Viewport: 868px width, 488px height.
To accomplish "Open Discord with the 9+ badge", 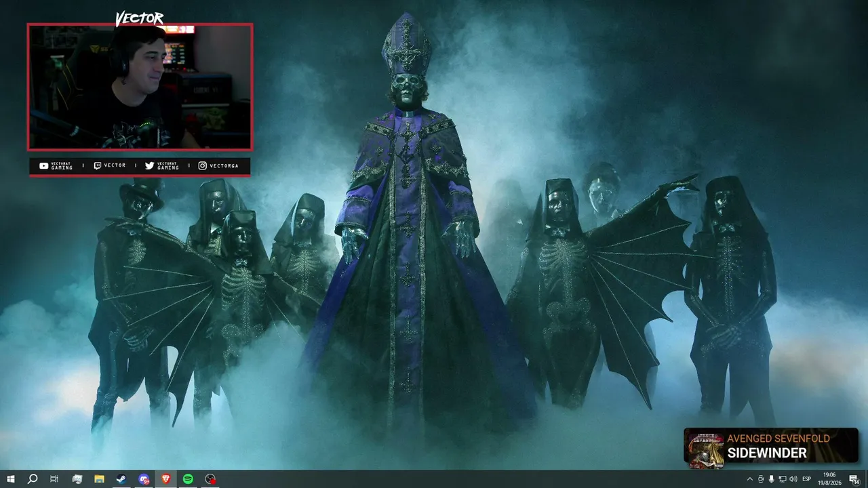I will [x=144, y=479].
